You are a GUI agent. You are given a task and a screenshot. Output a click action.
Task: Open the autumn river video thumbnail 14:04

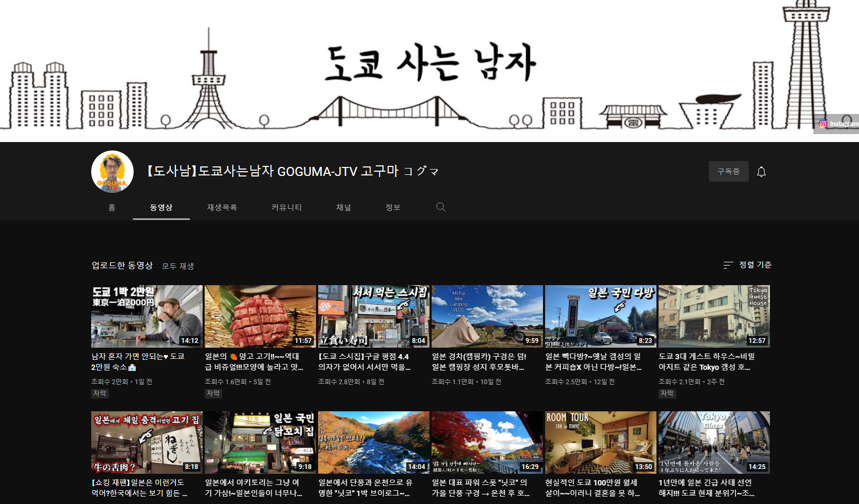pyautogui.click(x=374, y=443)
